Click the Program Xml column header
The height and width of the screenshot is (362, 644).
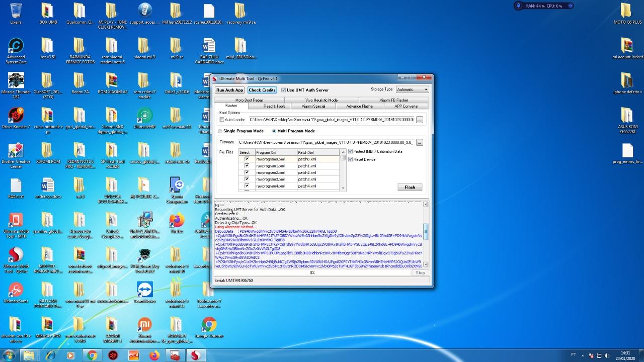tap(276, 152)
